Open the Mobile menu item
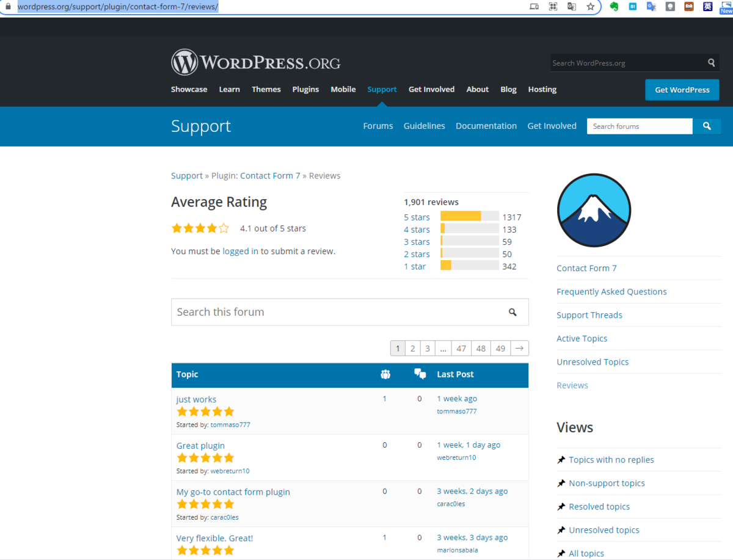The height and width of the screenshot is (560, 733). point(343,89)
